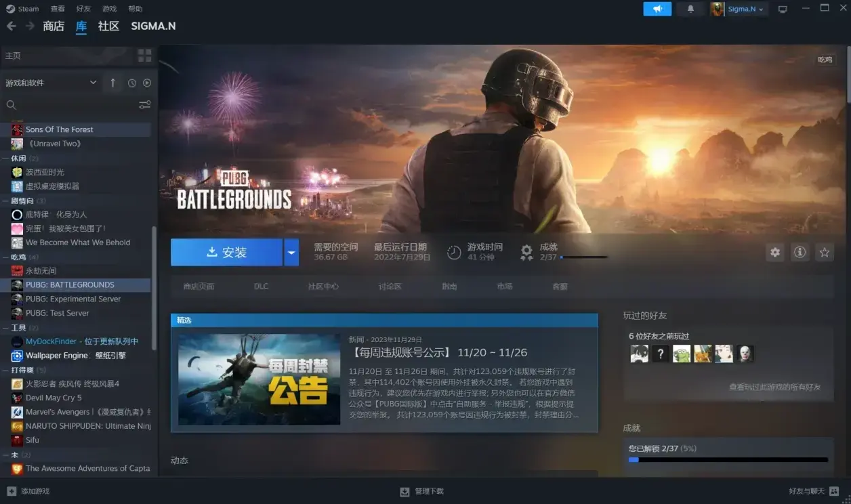Open the 游戏和软件 filter dropdown
Viewport: 851px width, 504px height.
pos(51,83)
